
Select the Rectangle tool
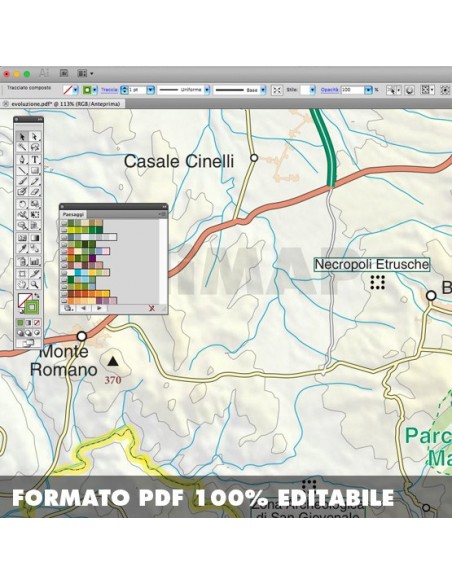[x=35, y=171]
